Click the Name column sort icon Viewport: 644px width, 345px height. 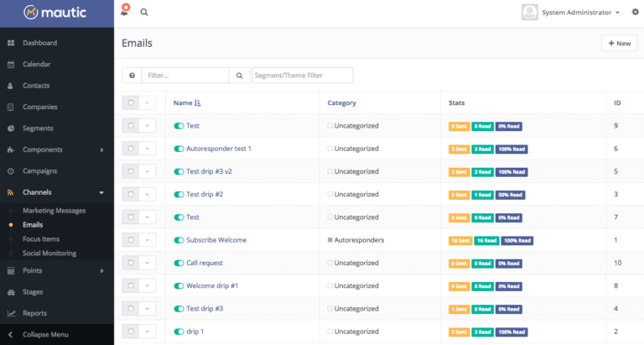[198, 103]
